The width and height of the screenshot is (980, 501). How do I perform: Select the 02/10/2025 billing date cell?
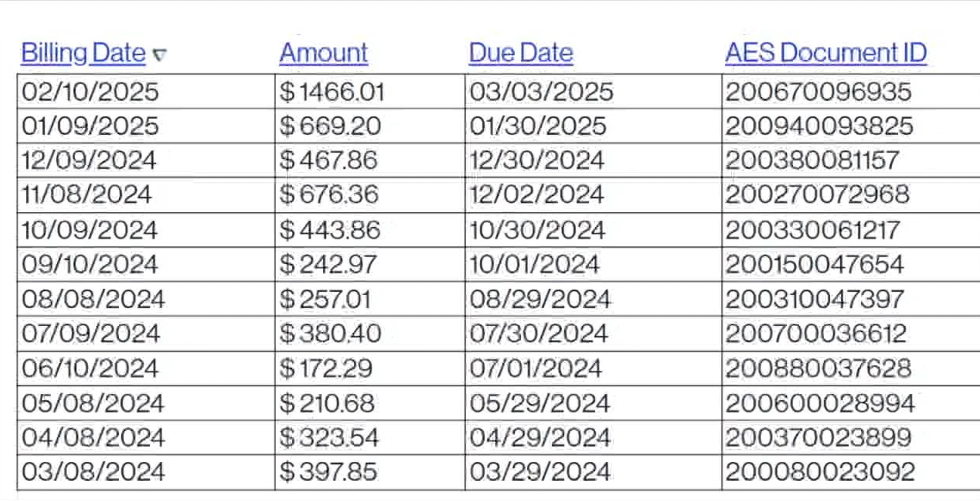tap(146, 92)
